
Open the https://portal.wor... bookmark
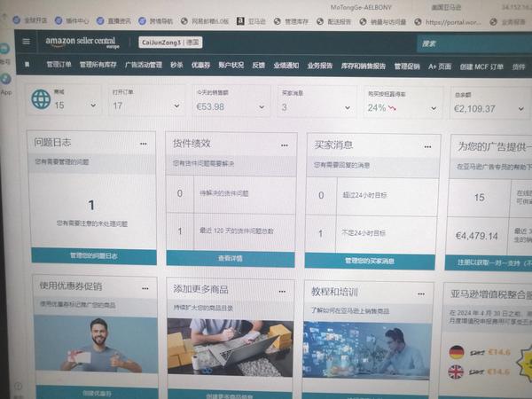click(448, 22)
